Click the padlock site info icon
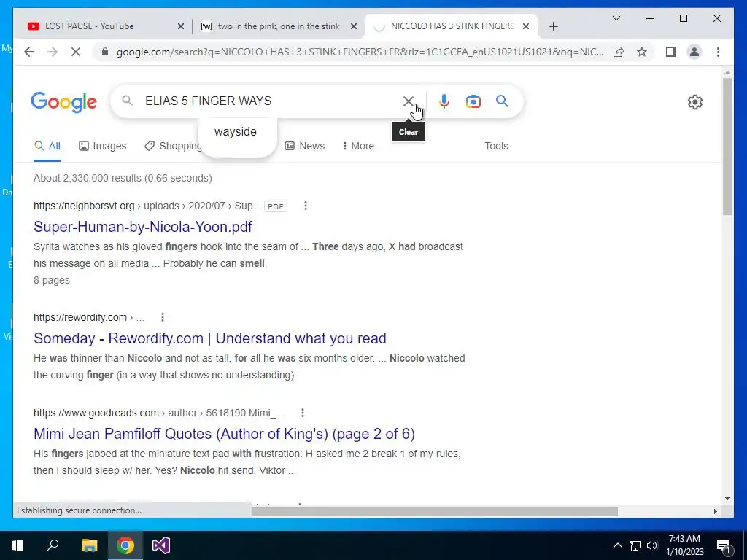 coord(105,52)
